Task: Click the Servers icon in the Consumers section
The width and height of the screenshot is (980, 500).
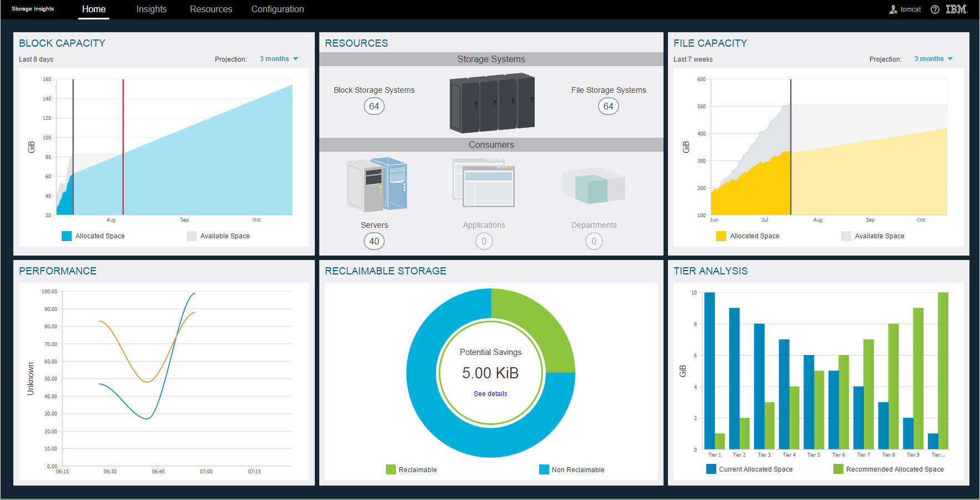Action: pyautogui.click(x=375, y=185)
